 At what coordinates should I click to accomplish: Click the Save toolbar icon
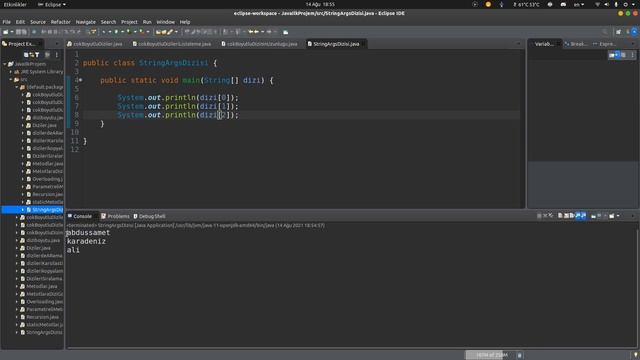point(18,32)
